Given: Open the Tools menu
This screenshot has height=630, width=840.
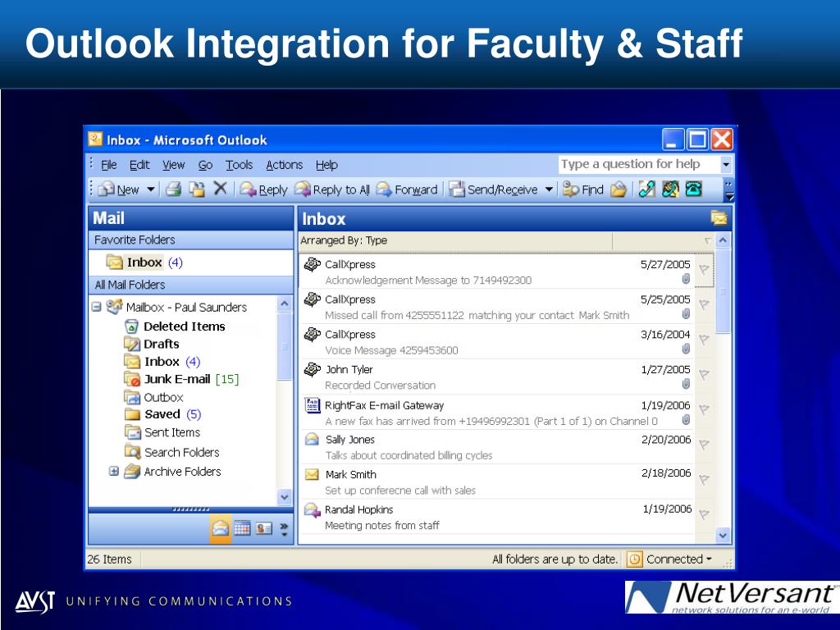Looking at the screenshot, I should click(239, 165).
